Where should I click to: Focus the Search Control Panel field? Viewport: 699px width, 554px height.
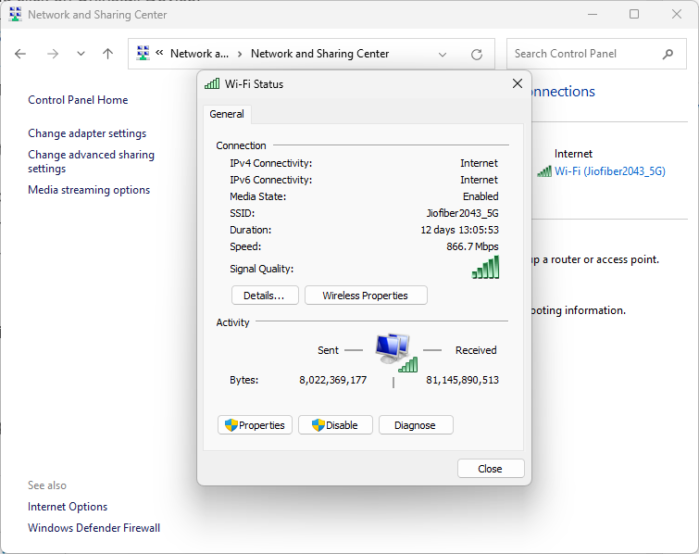pyautogui.click(x=583, y=54)
